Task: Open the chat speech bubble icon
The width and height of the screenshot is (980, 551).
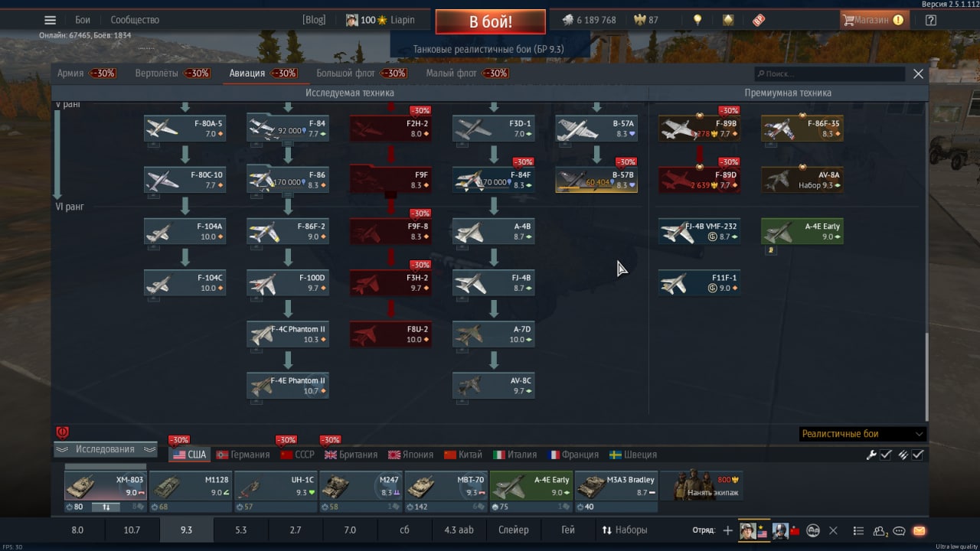Action: pyautogui.click(x=900, y=530)
